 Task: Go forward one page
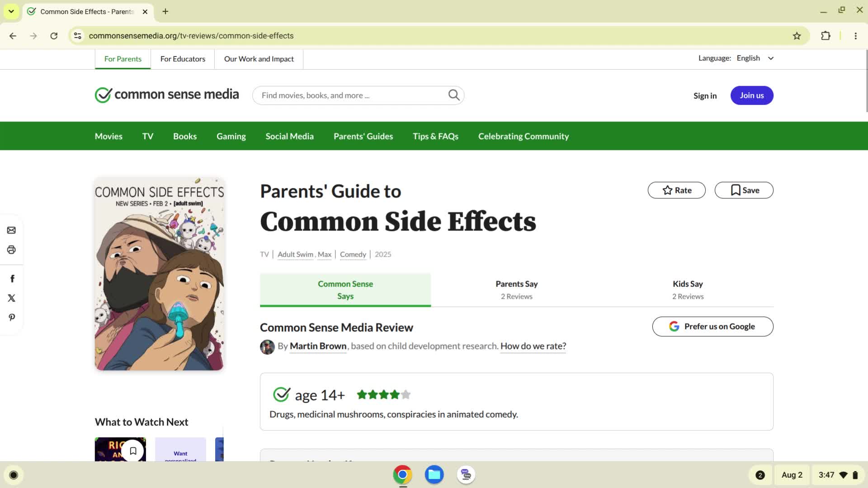pos(33,36)
